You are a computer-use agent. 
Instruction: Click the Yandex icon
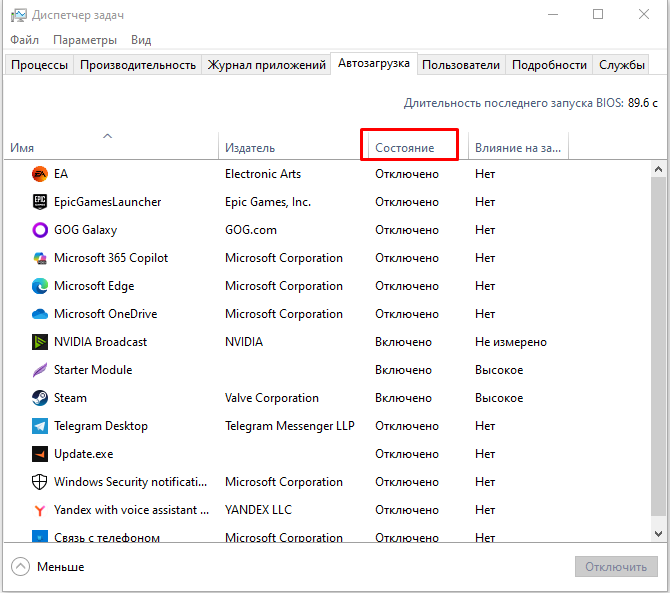[40, 510]
